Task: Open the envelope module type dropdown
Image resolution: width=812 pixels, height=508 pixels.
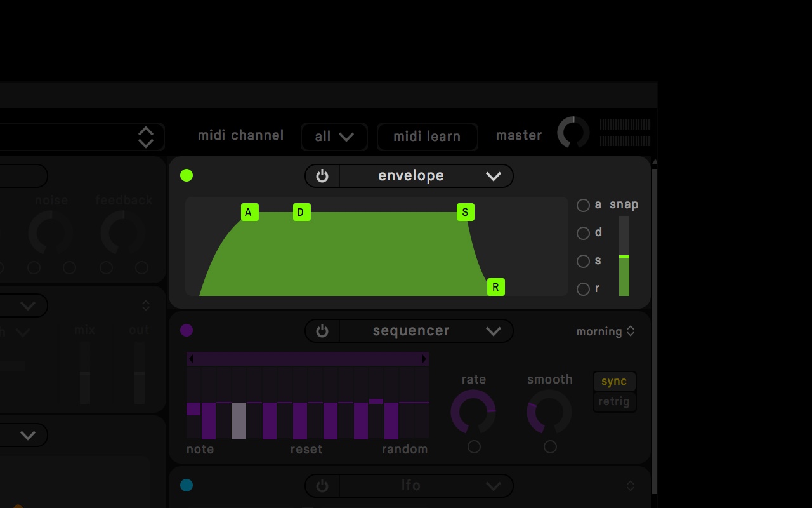Action: click(426, 176)
